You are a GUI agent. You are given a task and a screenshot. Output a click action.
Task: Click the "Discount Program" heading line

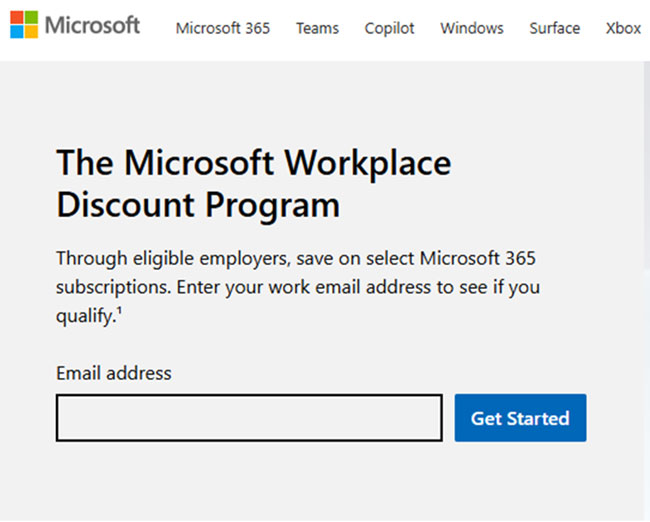click(x=198, y=205)
